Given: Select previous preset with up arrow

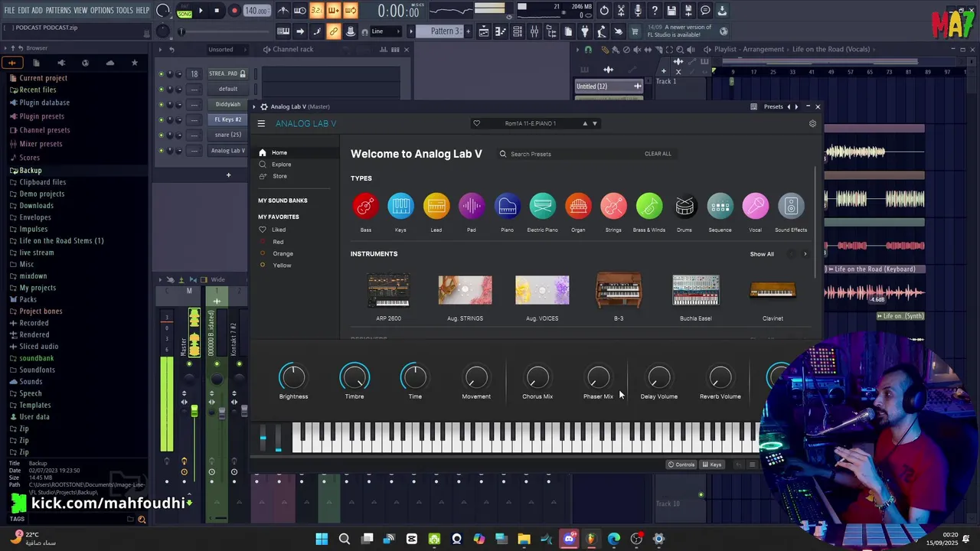Looking at the screenshot, I should tap(585, 123).
